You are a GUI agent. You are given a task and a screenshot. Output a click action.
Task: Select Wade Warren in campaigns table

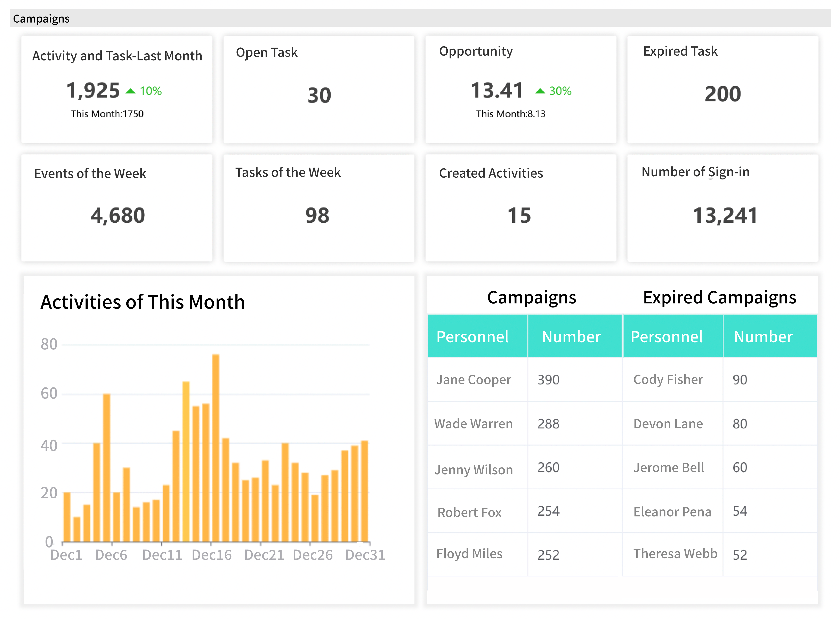pyautogui.click(x=473, y=424)
